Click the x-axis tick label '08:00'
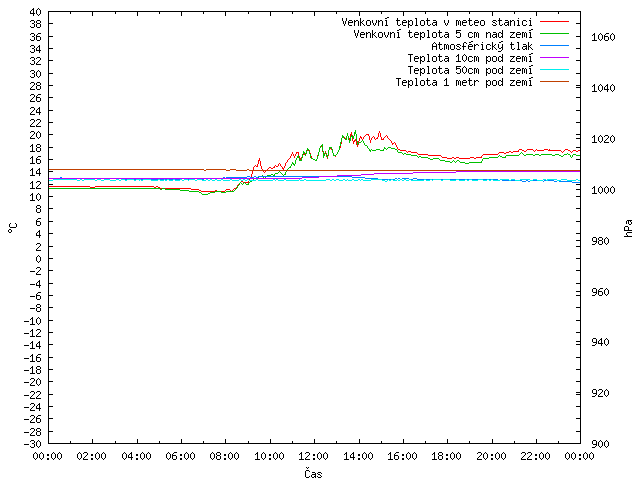The image size is (640, 480). coord(224,456)
